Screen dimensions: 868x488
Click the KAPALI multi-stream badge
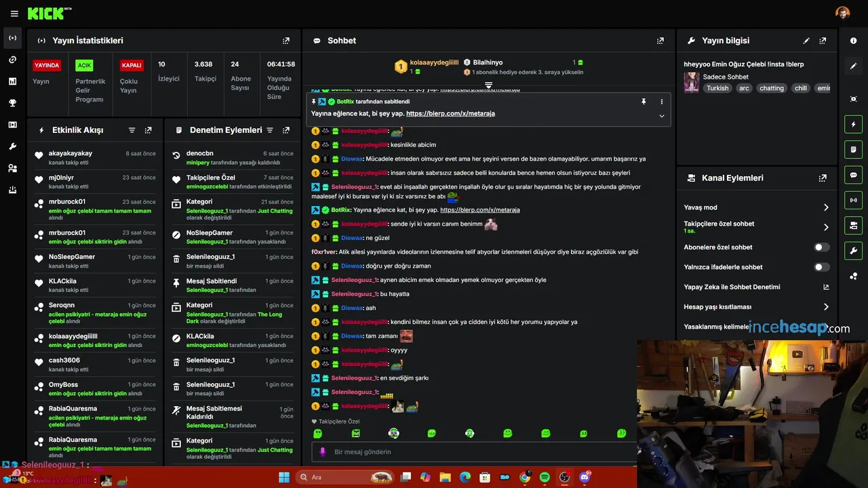(132, 66)
